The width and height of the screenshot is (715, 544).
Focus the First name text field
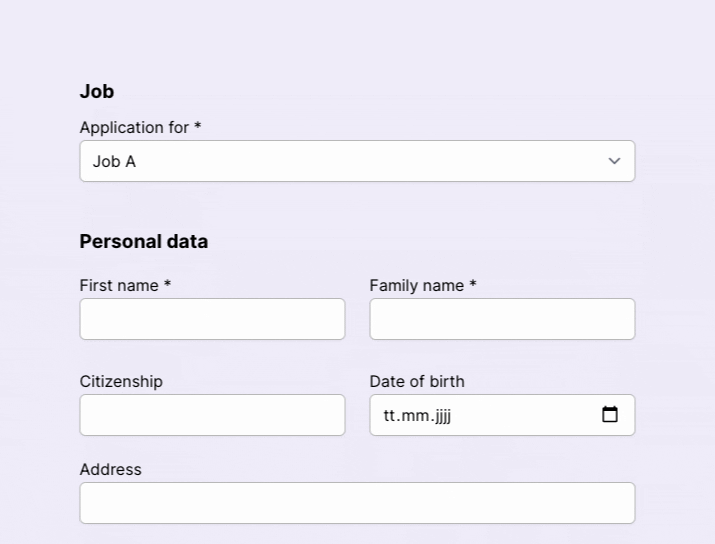(212, 319)
